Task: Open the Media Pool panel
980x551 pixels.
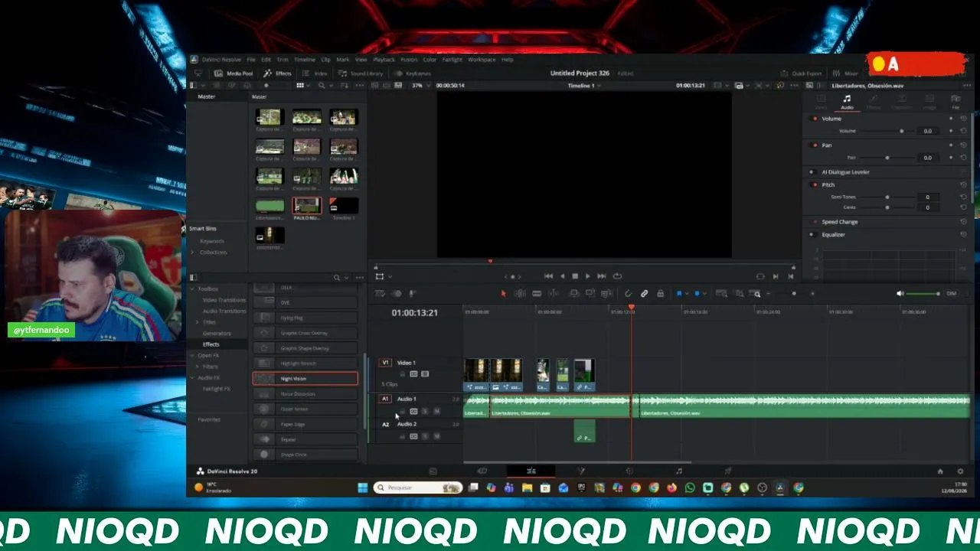Action: click(234, 73)
